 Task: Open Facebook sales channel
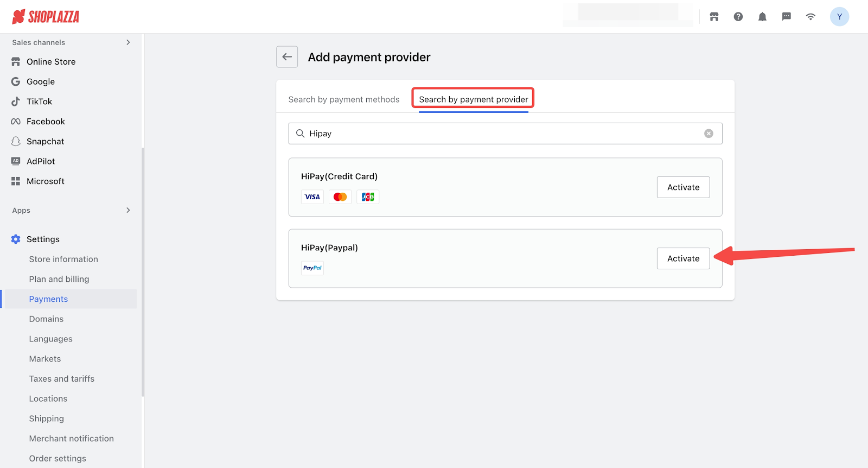pyautogui.click(x=46, y=122)
